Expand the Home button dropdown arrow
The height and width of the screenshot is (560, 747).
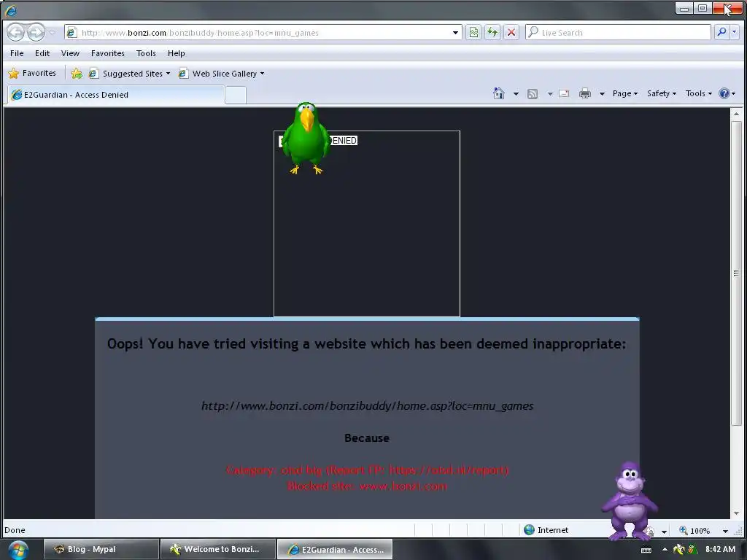[x=516, y=94]
